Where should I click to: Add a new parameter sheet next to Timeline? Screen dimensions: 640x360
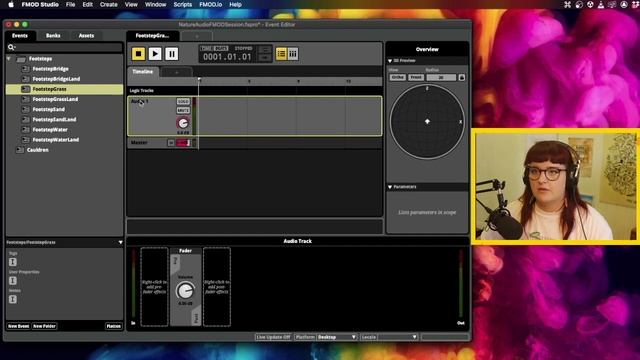point(176,72)
